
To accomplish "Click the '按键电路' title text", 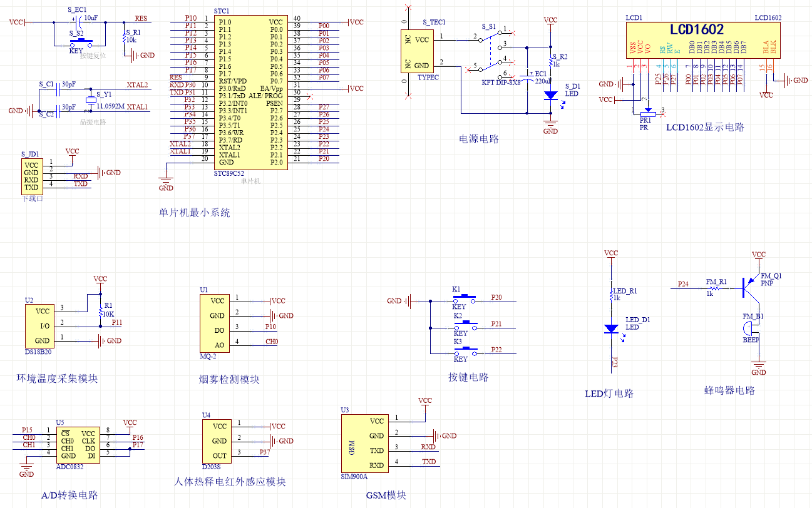I will coord(468,377).
